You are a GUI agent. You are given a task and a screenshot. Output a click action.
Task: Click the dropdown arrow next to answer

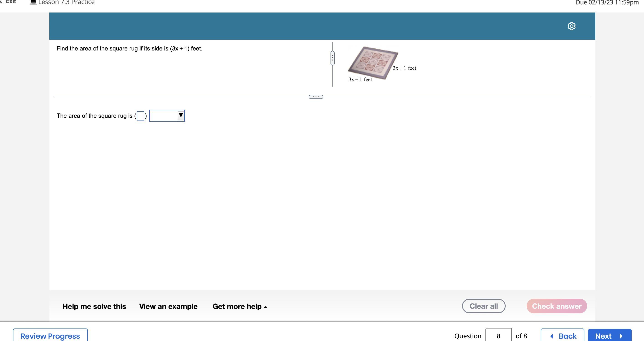click(x=181, y=115)
